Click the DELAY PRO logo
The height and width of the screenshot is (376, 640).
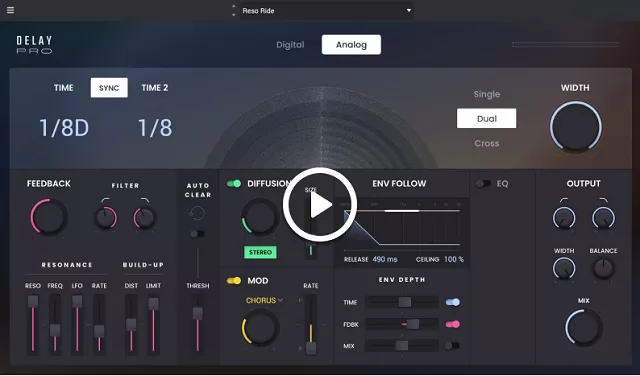[35, 45]
